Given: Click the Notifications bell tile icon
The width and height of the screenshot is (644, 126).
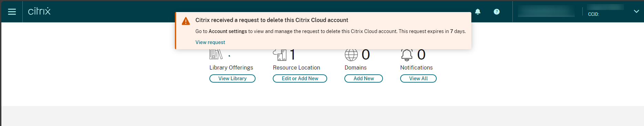Looking at the screenshot, I should point(407,55).
